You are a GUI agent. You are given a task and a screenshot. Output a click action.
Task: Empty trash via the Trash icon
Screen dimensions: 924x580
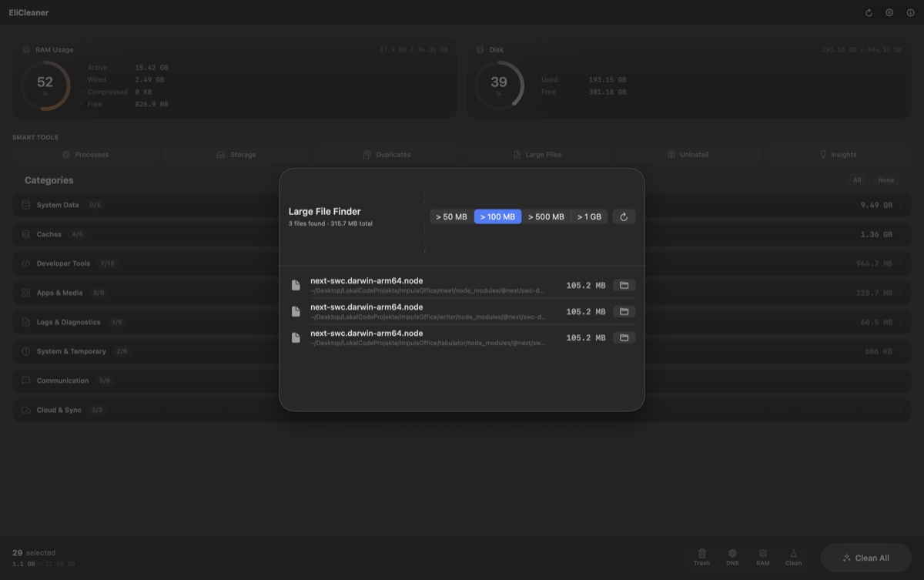tap(701, 557)
